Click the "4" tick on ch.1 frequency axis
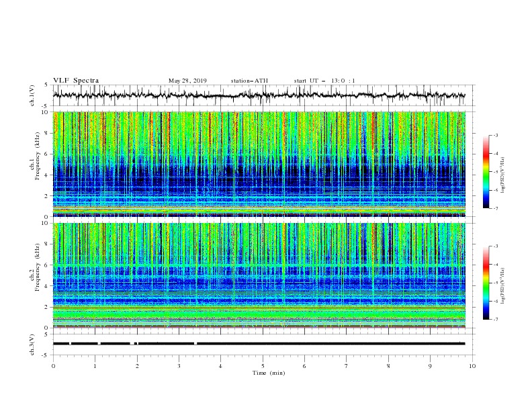The image size is (532, 411). click(47, 175)
